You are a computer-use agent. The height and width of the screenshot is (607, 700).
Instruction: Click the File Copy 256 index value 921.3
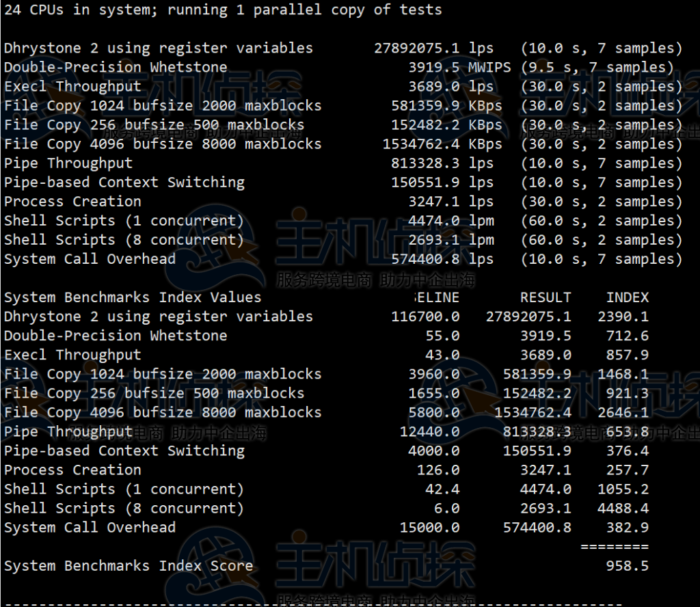click(627, 393)
